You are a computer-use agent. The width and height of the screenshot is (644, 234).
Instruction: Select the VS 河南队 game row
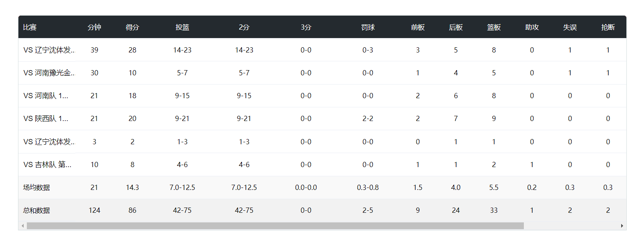(x=322, y=96)
